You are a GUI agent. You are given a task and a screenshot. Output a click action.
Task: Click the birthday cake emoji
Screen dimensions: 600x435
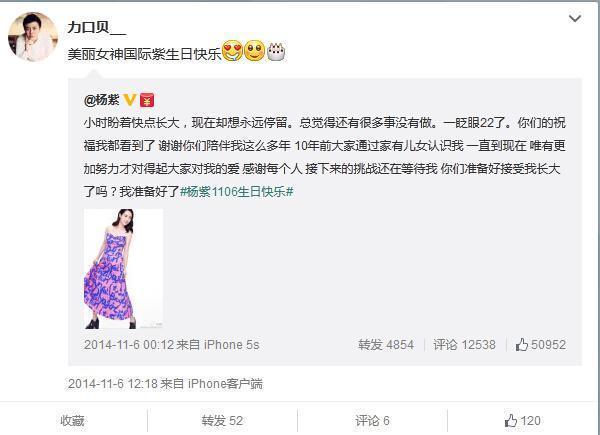(276, 51)
